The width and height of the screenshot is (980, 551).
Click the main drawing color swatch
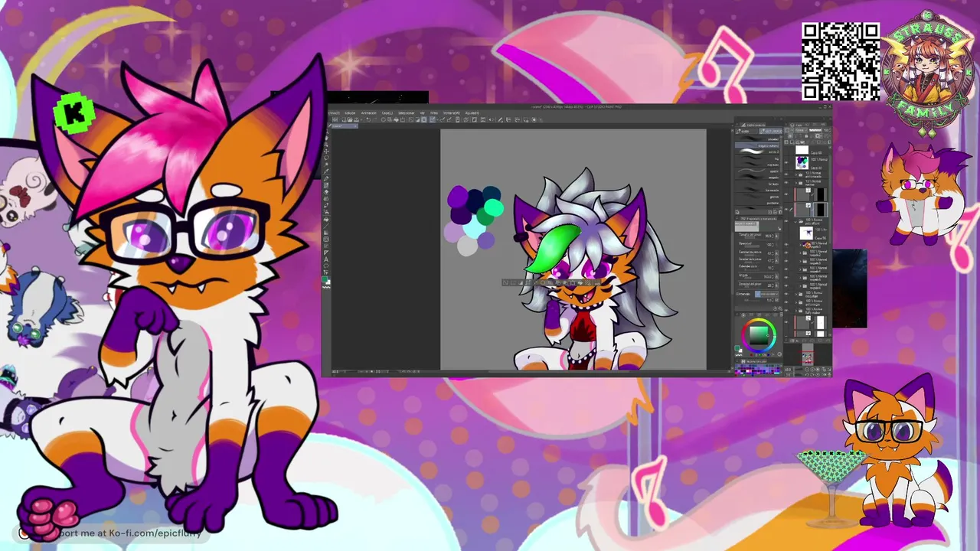pyautogui.click(x=325, y=280)
